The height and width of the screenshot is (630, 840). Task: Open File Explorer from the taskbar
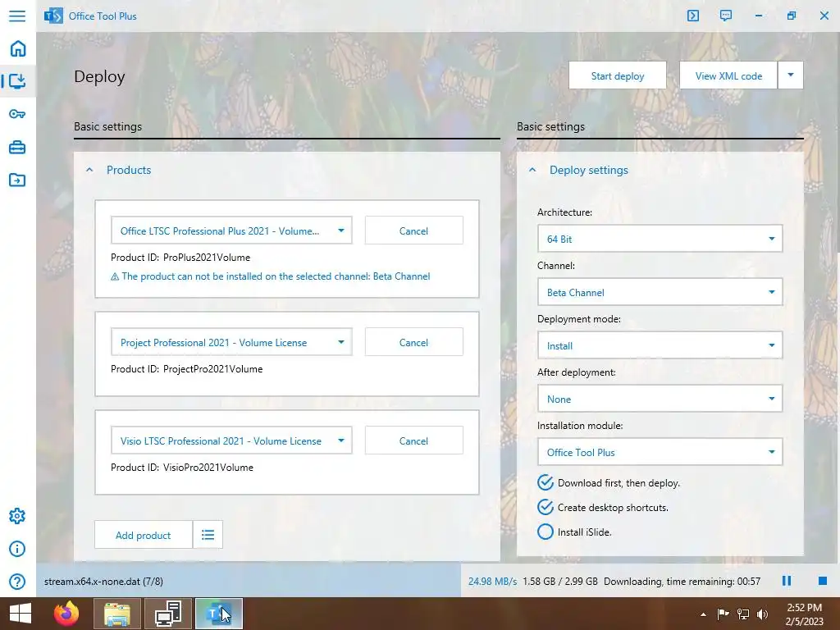pyautogui.click(x=117, y=614)
